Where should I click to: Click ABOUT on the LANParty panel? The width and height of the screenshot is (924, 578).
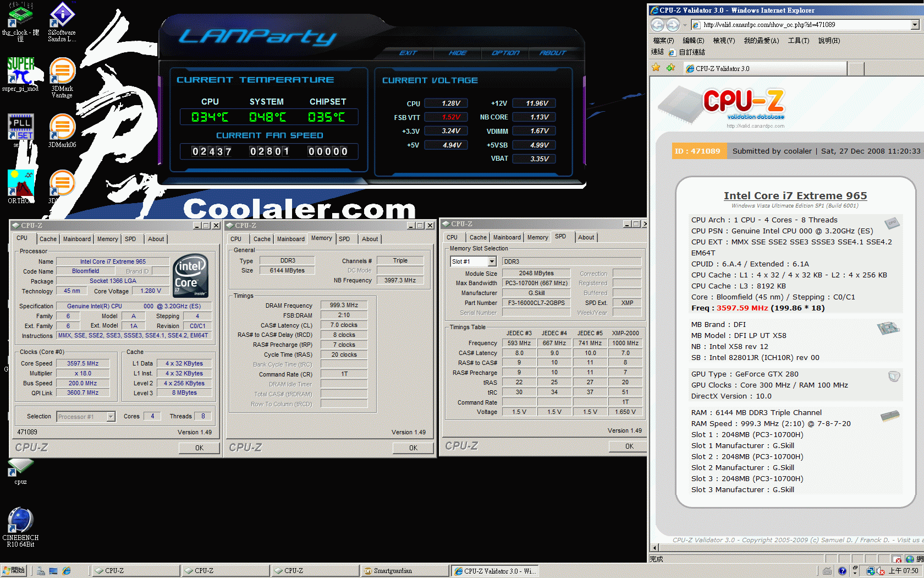click(553, 53)
